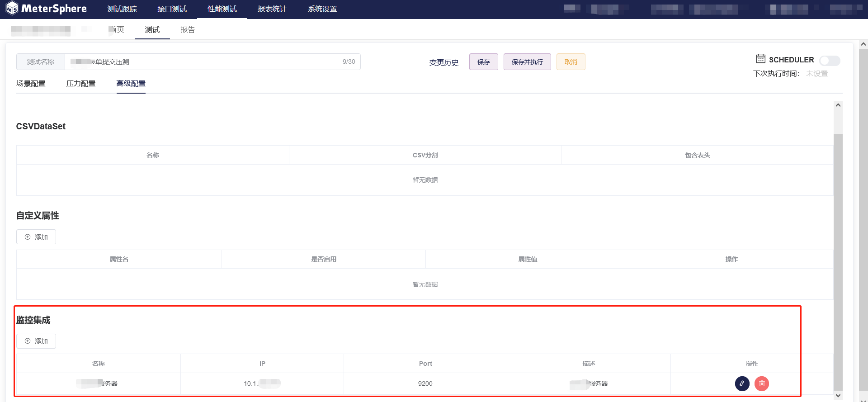Open 报表统计 in top navigation
This screenshot has height=402, width=868.
coord(272,9)
